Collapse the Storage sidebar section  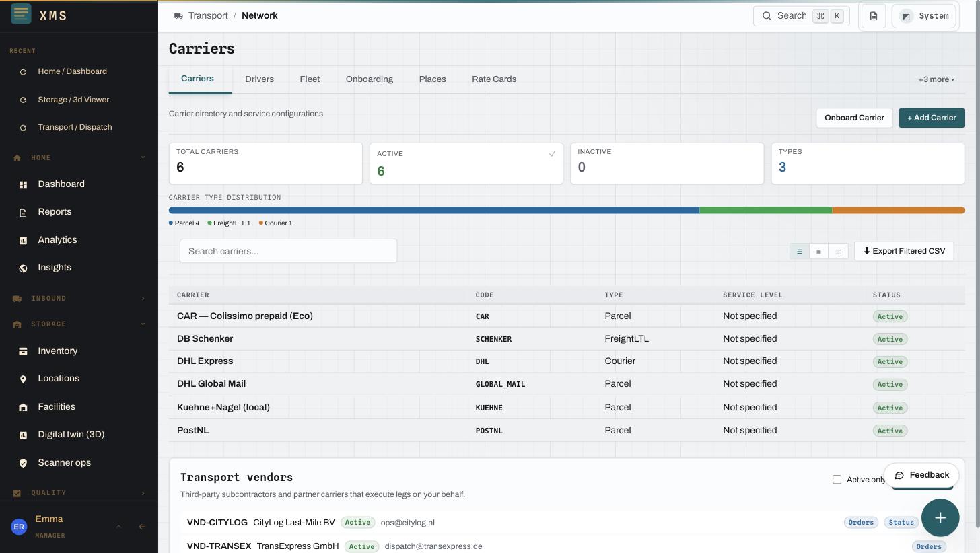tap(143, 324)
